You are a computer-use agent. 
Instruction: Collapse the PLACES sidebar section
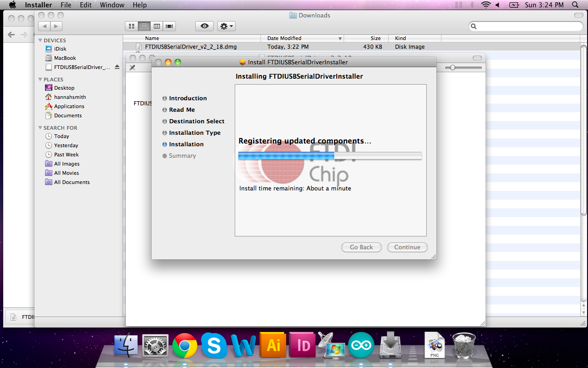pos(40,80)
